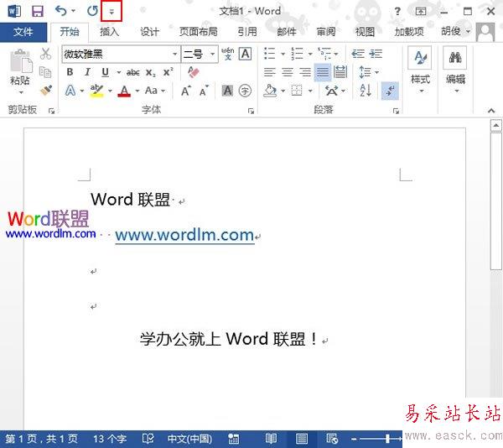
Task: Open the 文件 File tab
Action: (x=23, y=32)
